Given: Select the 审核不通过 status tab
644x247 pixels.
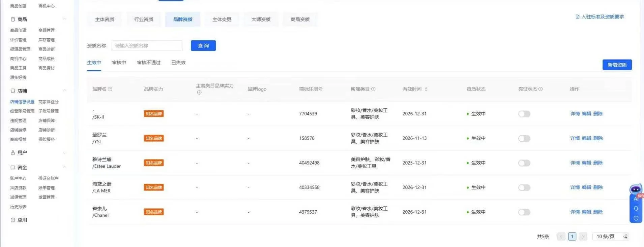Looking at the screenshot, I should point(149,63).
